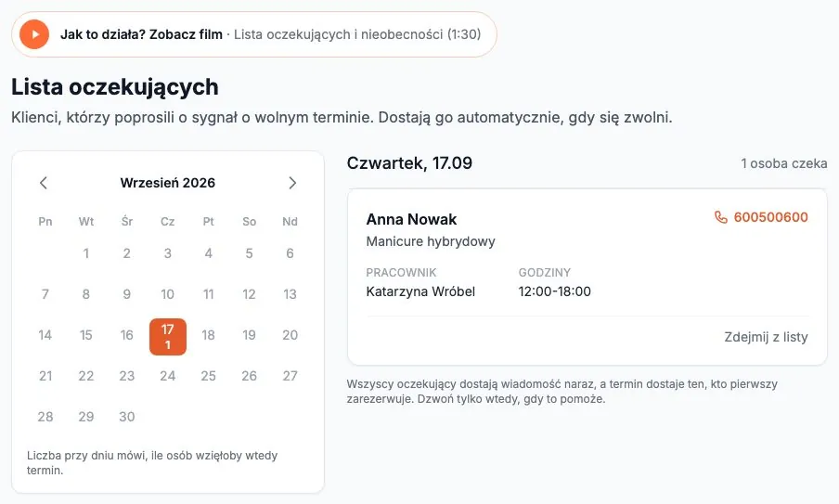Select September 15 in calendar
Viewport: 839px width, 504px height.
86,335
